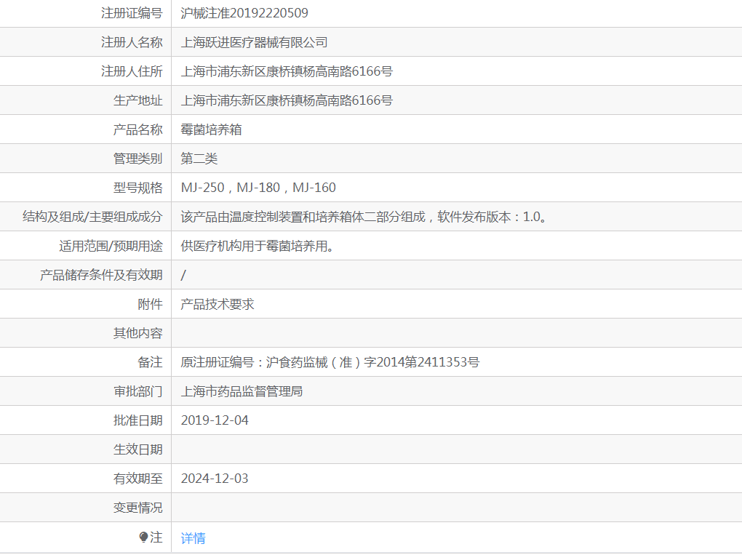The height and width of the screenshot is (560, 742).
Task: Click the address value in the 注册人住所 row
Action: click(x=287, y=71)
